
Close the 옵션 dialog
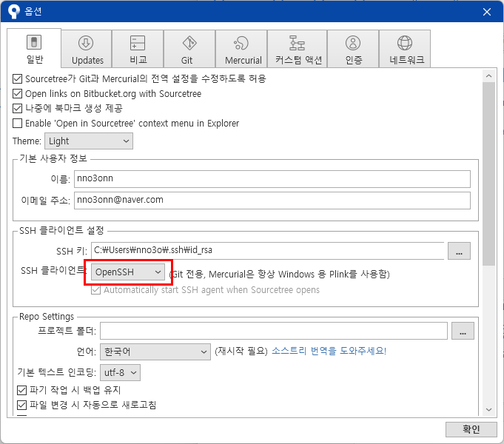[x=487, y=12]
